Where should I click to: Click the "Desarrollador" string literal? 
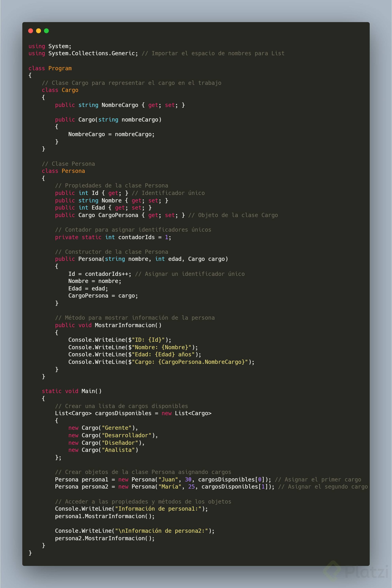click(127, 435)
